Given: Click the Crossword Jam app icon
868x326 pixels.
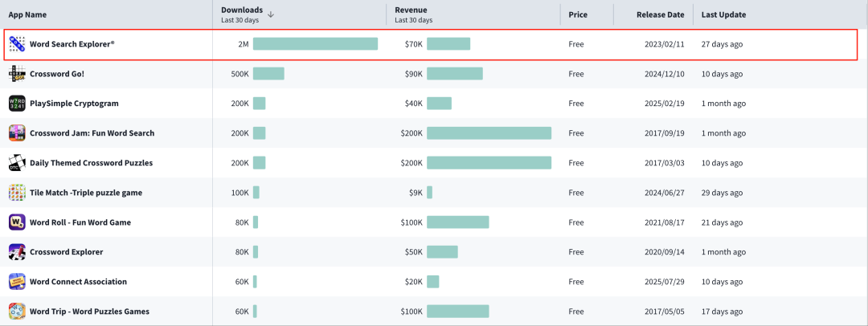Looking at the screenshot, I should [x=17, y=133].
